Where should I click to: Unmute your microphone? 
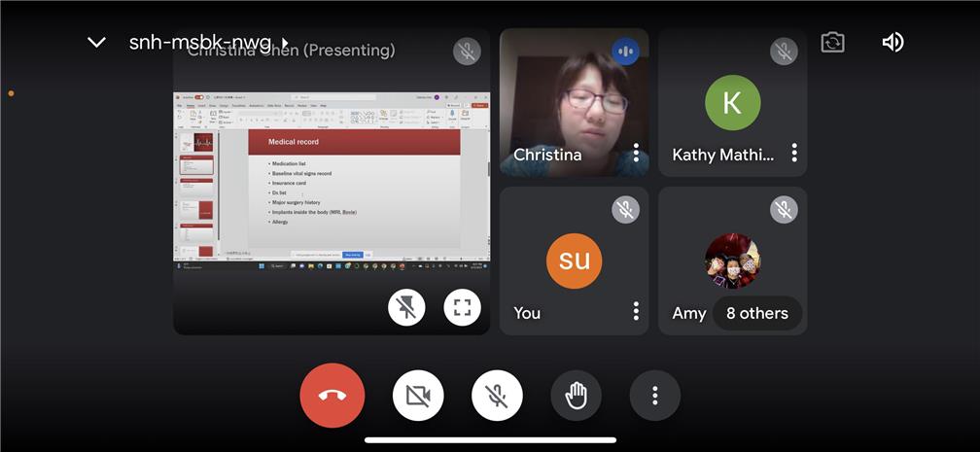coord(497,396)
